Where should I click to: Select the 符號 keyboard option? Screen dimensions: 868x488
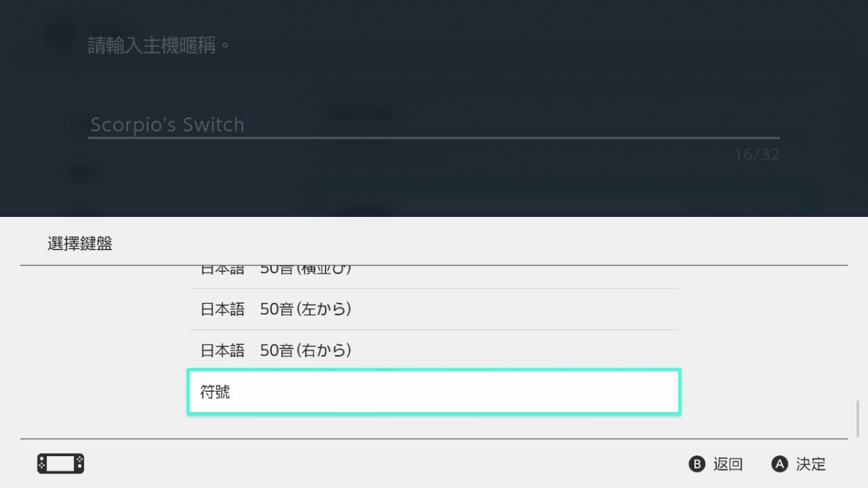tap(433, 393)
